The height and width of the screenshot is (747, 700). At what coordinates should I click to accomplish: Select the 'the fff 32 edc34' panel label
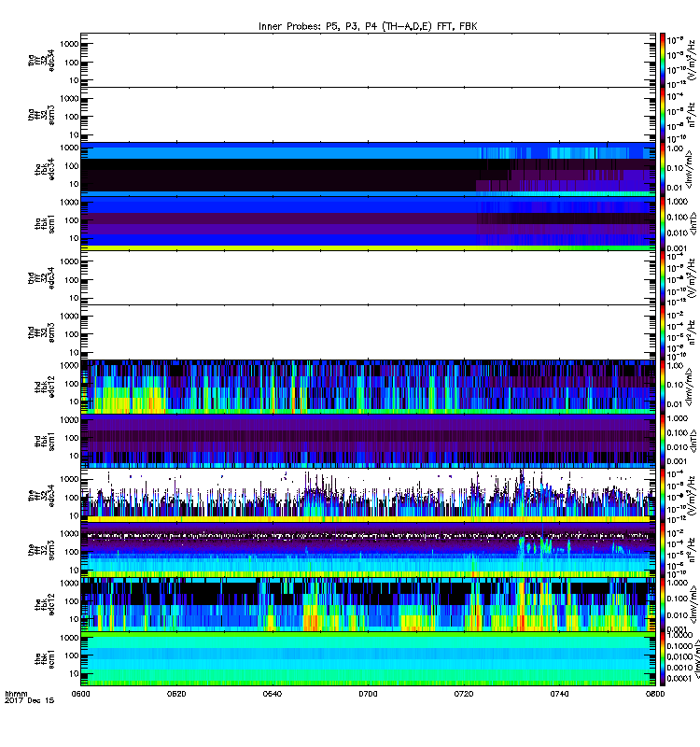point(41,496)
